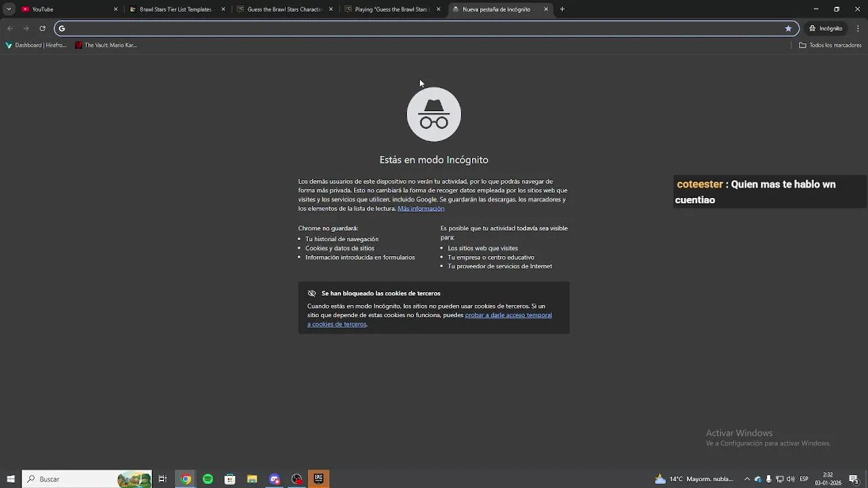Click the coteester chat message overlay
The image size is (868, 488).
pos(770,192)
